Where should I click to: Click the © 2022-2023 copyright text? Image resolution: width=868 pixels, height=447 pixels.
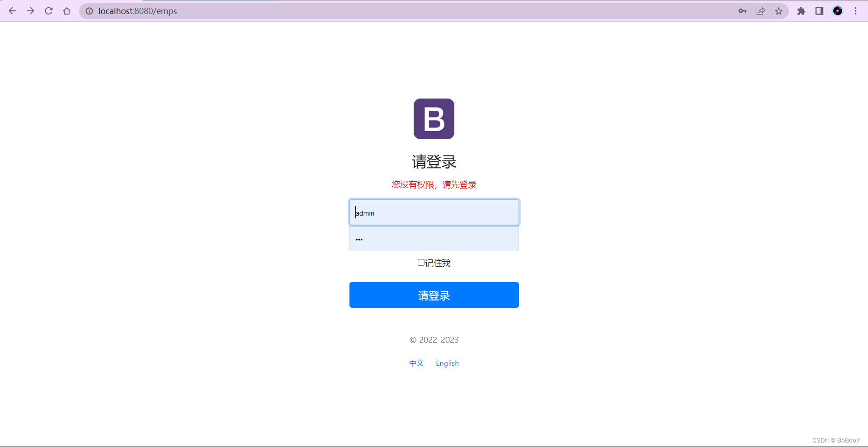pyautogui.click(x=434, y=339)
